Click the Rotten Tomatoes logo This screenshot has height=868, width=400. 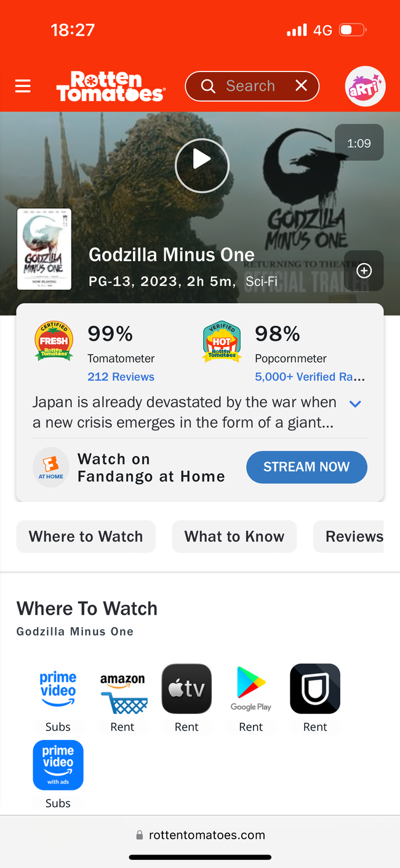110,86
